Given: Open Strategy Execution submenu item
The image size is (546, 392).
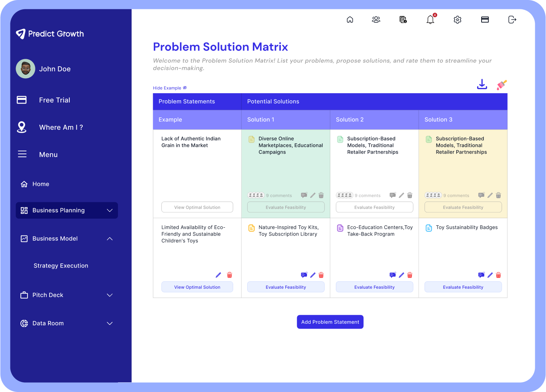Looking at the screenshot, I should tap(61, 266).
